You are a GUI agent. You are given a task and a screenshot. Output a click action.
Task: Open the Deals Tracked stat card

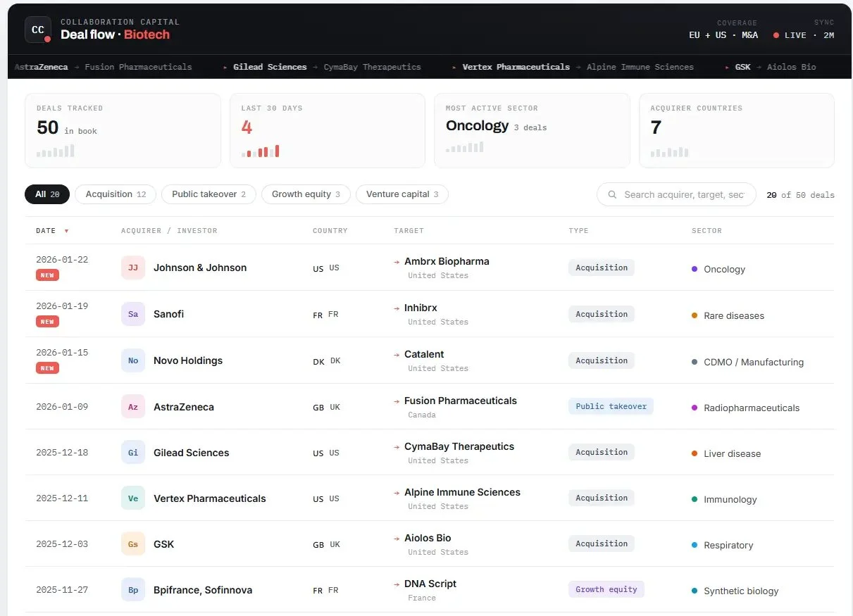123,130
